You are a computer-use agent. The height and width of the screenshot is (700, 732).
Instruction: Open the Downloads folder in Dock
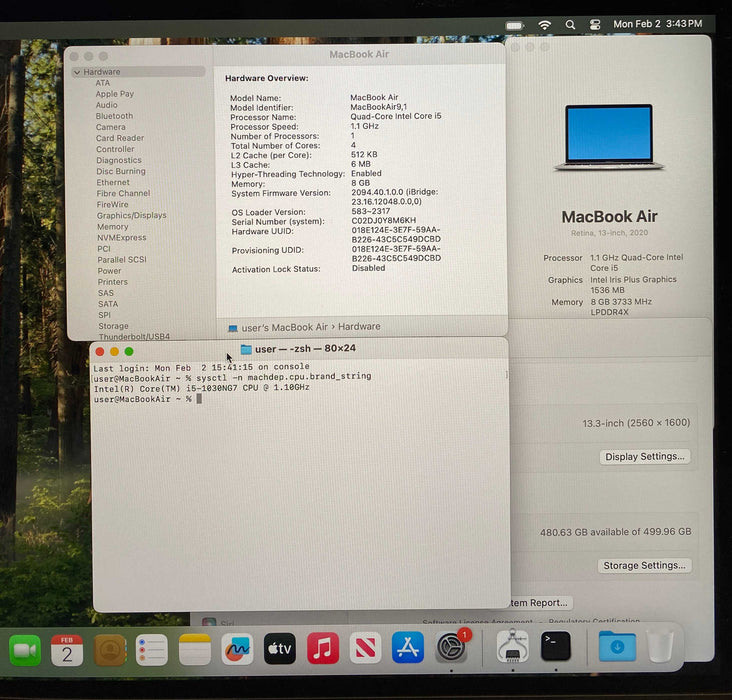[617, 646]
